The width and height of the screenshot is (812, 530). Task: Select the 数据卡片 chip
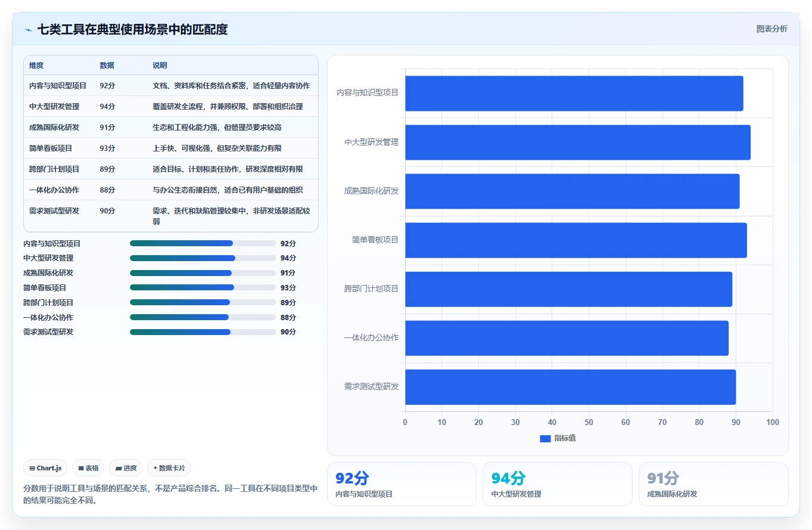(x=169, y=468)
